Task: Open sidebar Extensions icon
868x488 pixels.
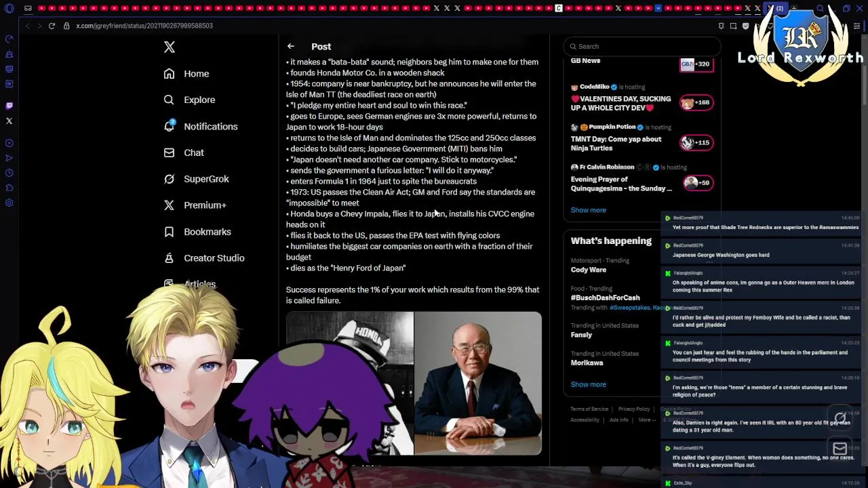Action: click(x=9, y=188)
